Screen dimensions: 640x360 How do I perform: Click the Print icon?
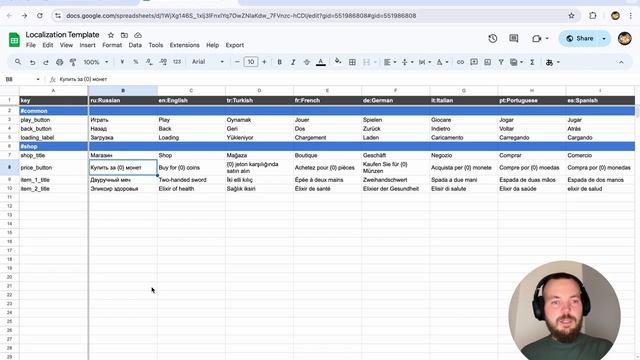tap(60, 62)
